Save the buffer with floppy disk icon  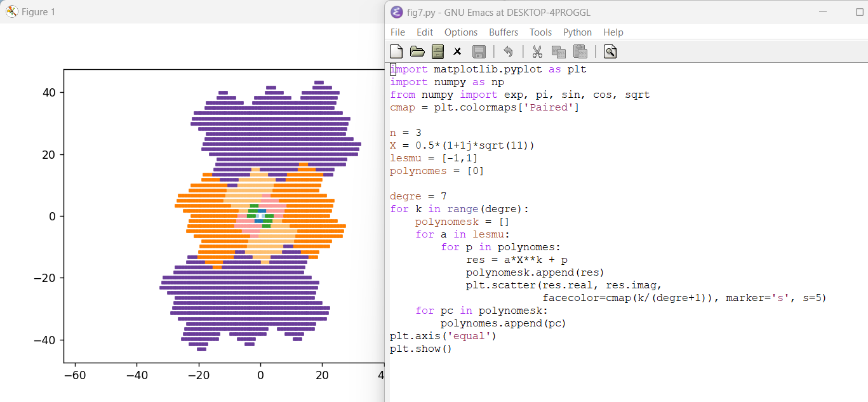(479, 51)
